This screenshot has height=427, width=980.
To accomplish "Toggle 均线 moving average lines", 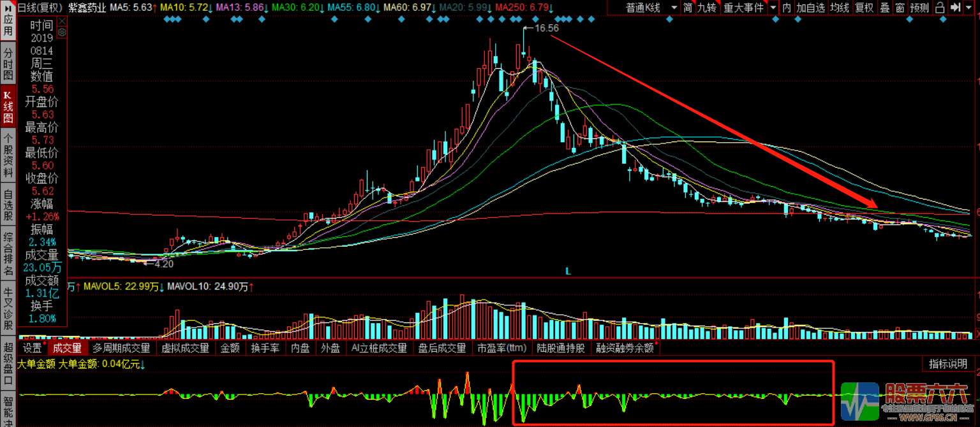I will point(840,8).
